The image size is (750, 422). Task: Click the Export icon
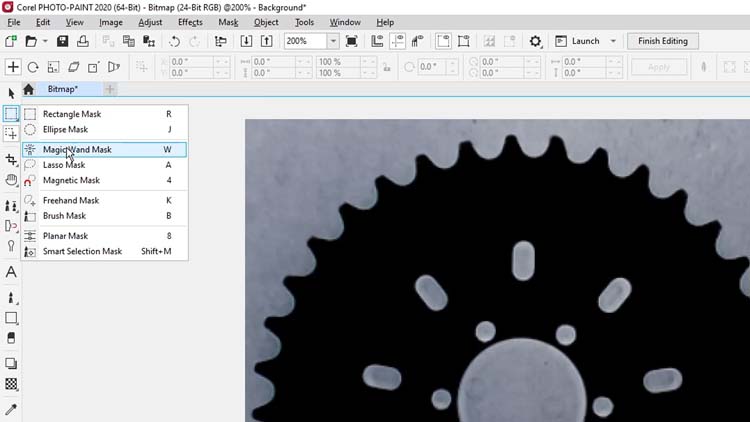[x=266, y=41]
